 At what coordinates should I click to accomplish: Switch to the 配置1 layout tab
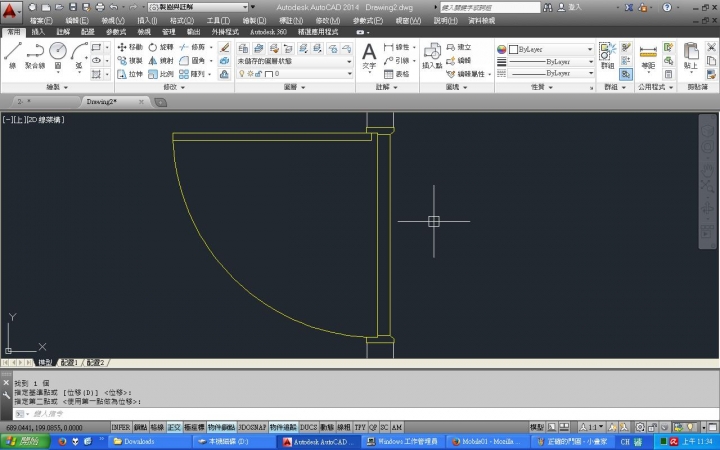[x=69, y=363]
